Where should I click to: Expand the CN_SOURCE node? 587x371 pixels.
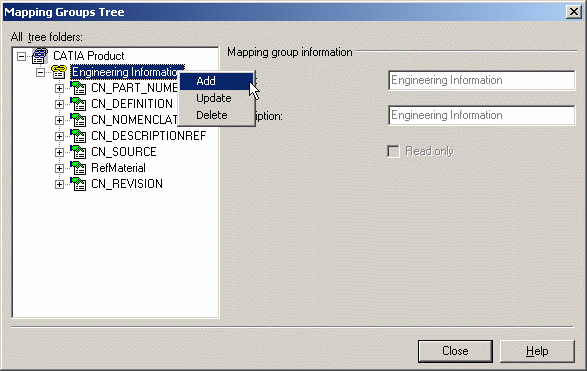[59, 152]
